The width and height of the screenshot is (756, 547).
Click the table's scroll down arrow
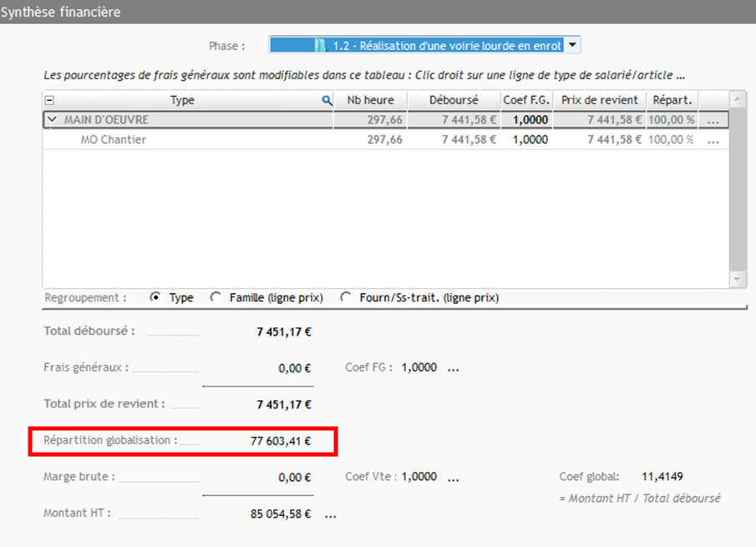click(738, 280)
